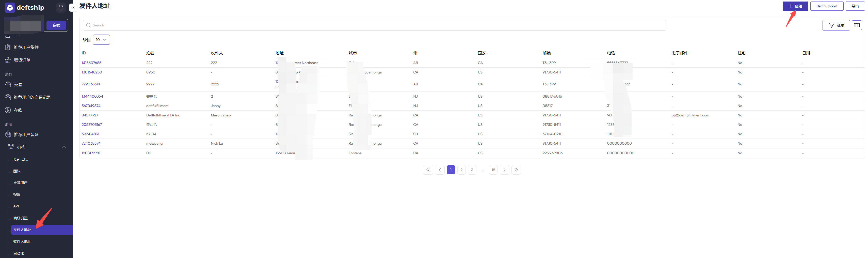The height and width of the screenshot is (258, 868).
Task: Click the 取货订单 gift box icon
Action: point(8,60)
